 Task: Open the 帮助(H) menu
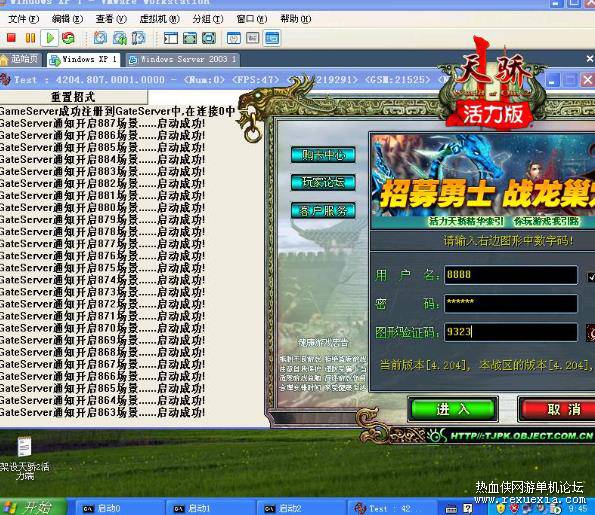(296, 19)
